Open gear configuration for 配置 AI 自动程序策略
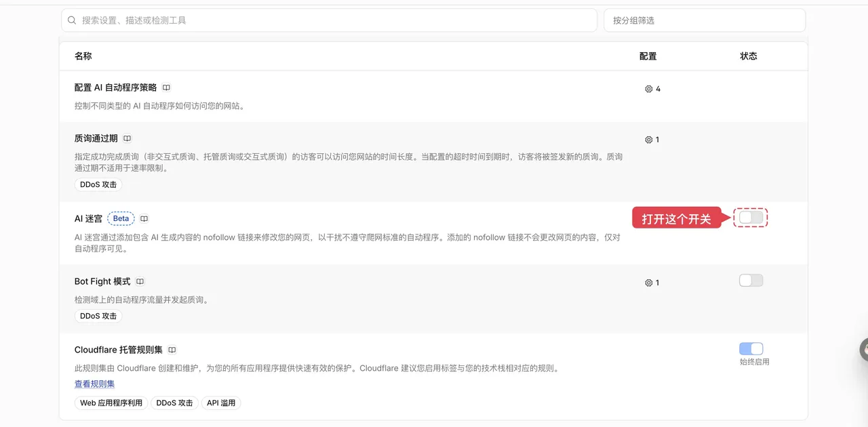 point(652,89)
